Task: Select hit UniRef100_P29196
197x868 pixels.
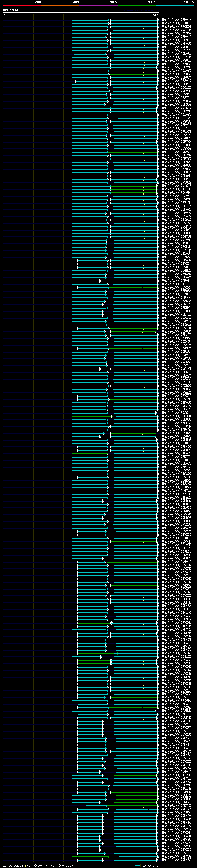Action: pyautogui.click(x=177, y=135)
